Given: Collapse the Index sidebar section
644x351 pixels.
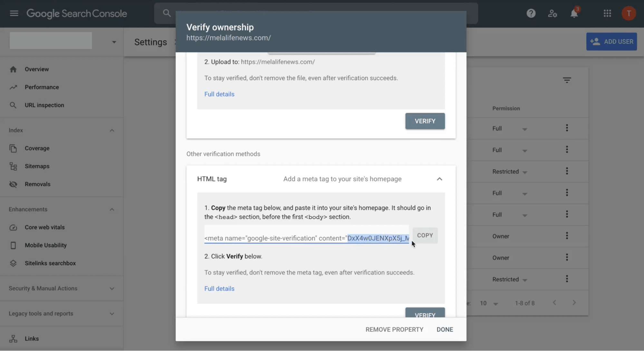Looking at the screenshot, I should click(112, 131).
